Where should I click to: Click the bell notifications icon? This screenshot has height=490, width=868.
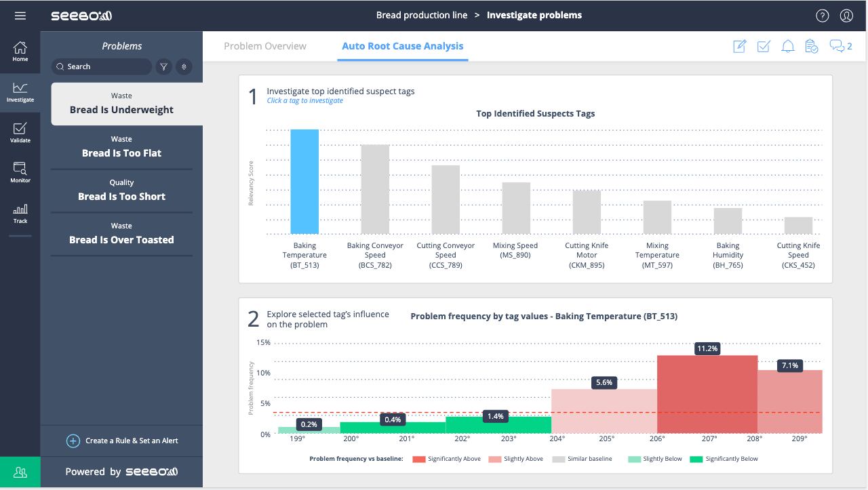tap(787, 47)
